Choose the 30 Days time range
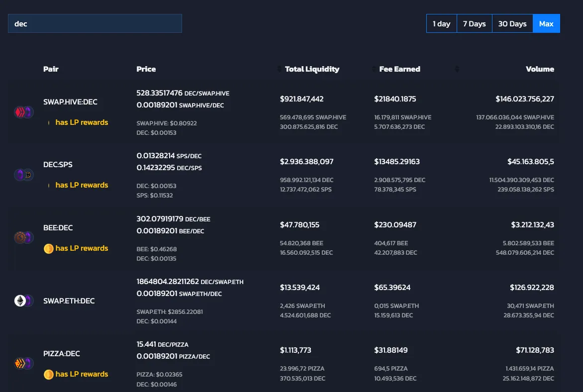 (x=512, y=23)
